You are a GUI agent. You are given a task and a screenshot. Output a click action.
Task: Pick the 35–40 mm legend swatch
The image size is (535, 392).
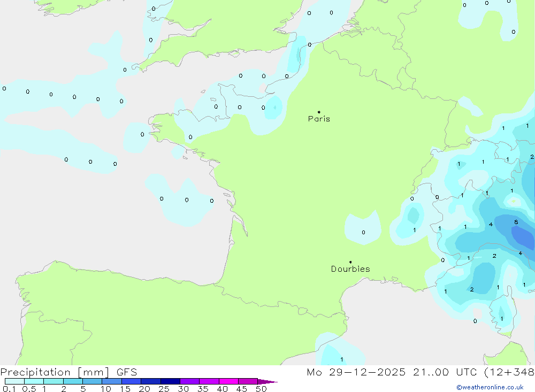pyautogui.click(x=209, y=381)
